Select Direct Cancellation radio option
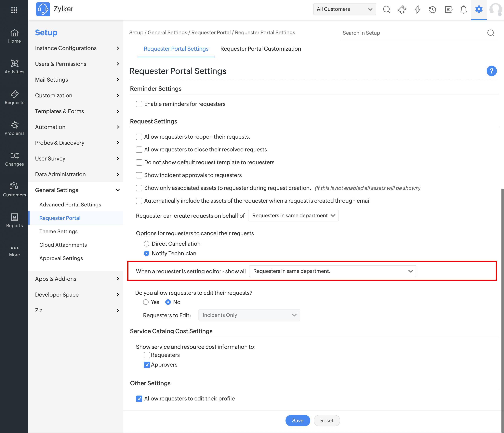This screenshot has height=433, width=504. click(x=146, y=244)
